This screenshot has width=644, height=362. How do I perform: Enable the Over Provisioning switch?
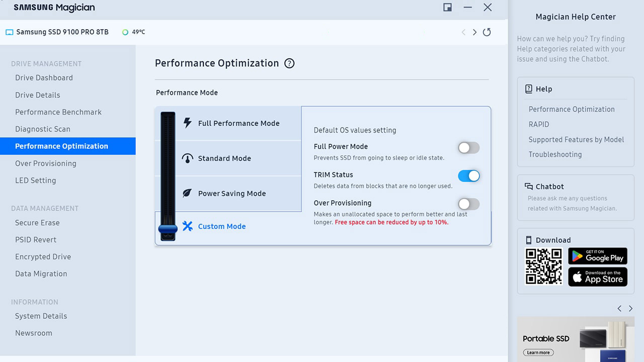(x=468, y=204)
